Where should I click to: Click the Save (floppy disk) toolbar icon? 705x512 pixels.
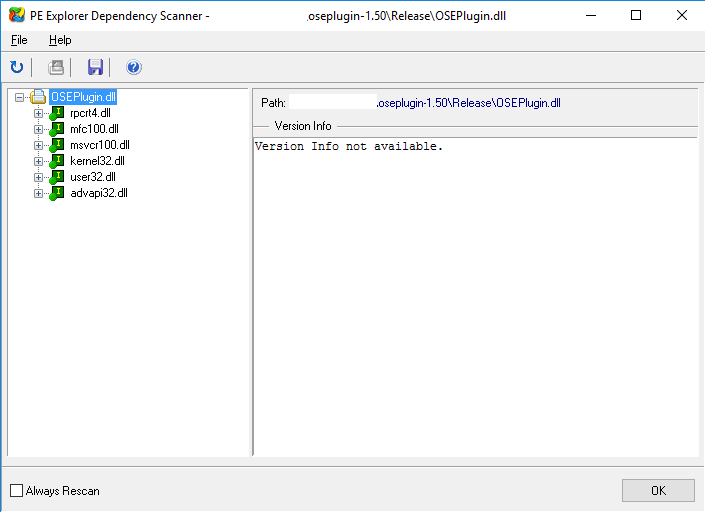[x=95, y=67]
